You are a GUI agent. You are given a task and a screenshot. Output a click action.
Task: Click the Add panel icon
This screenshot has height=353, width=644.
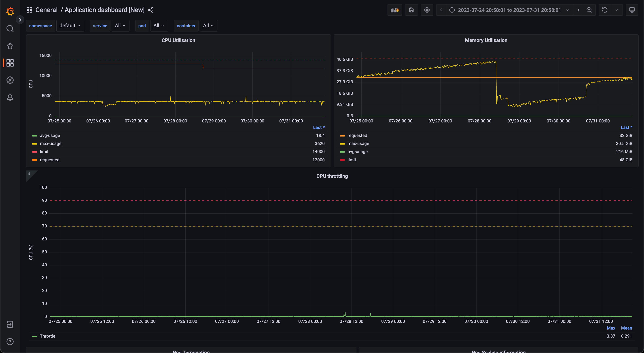pos(395,10)
